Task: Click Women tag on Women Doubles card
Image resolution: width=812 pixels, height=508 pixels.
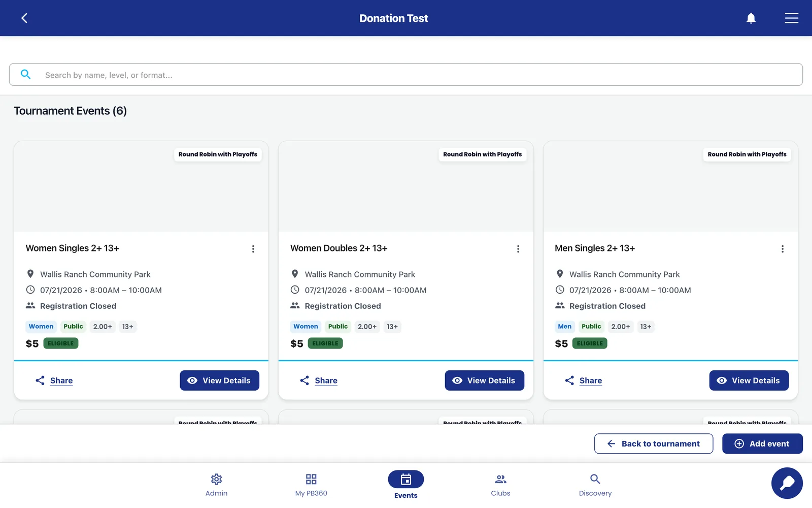Action: click(x=306, y=327)
